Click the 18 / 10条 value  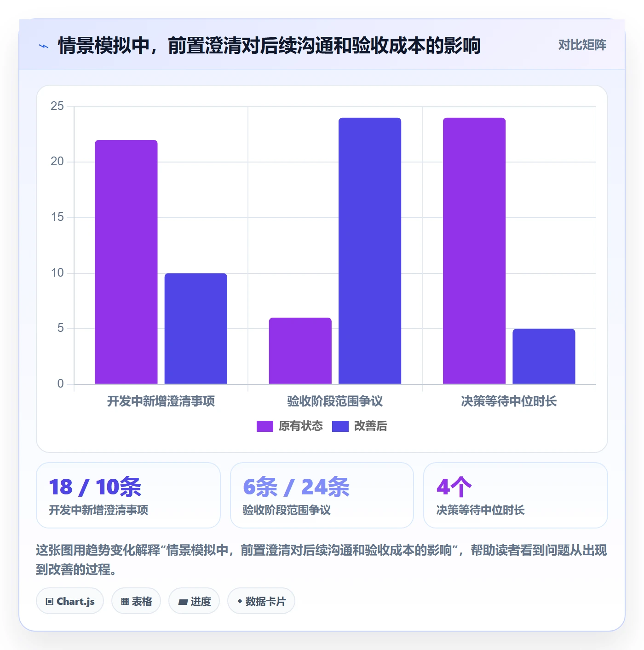(x=95, y=487)
